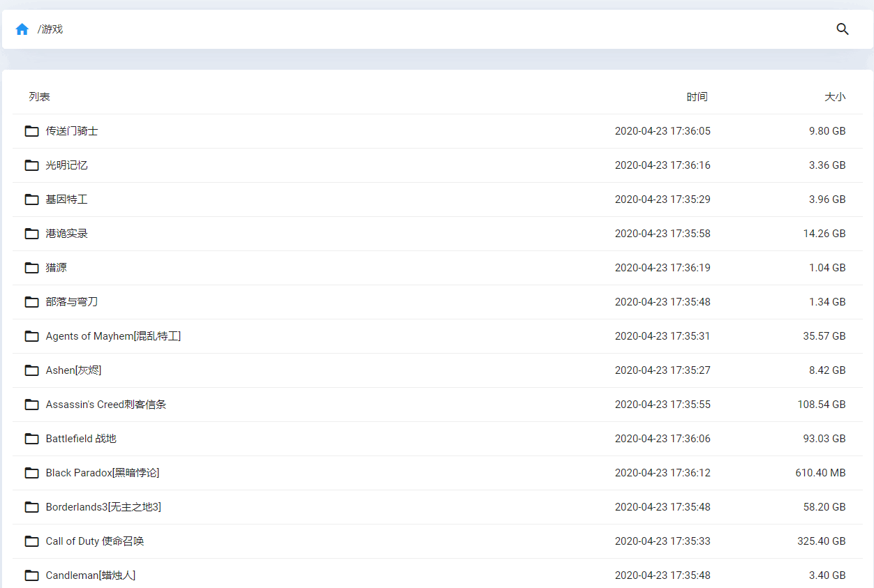This screenshot has height=588, width=874.
Task: Click timestamp 2020-04-23 17:35:29
Action: pos(662,199)
